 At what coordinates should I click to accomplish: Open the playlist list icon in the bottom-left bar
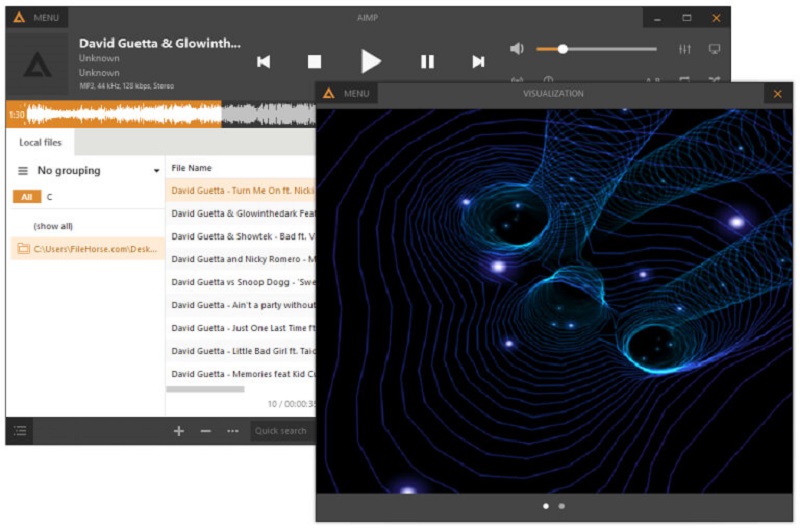click(20, 431)
